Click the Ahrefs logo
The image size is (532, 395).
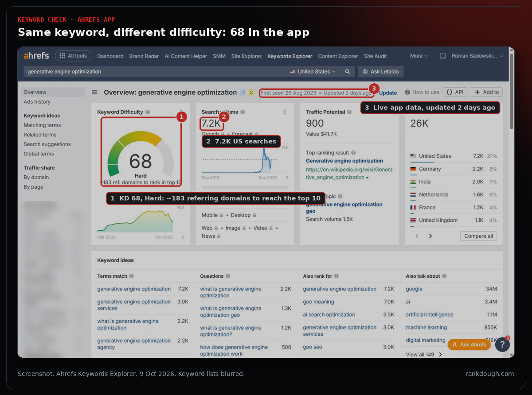(36, 56)
